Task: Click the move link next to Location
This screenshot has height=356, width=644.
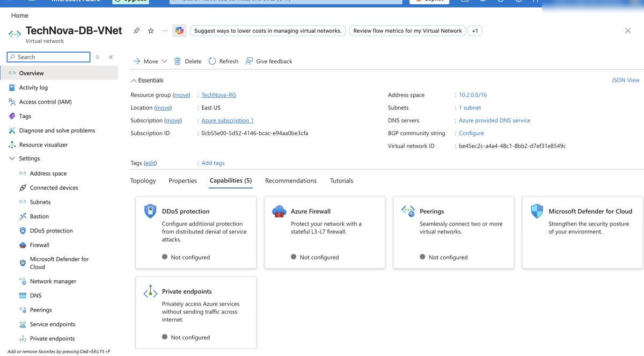Action: pos(163,107)
